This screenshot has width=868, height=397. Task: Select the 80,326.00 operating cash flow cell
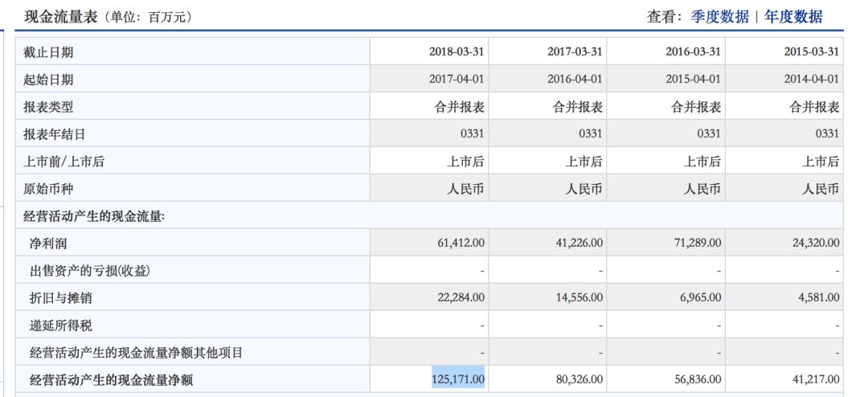[575, 379]
